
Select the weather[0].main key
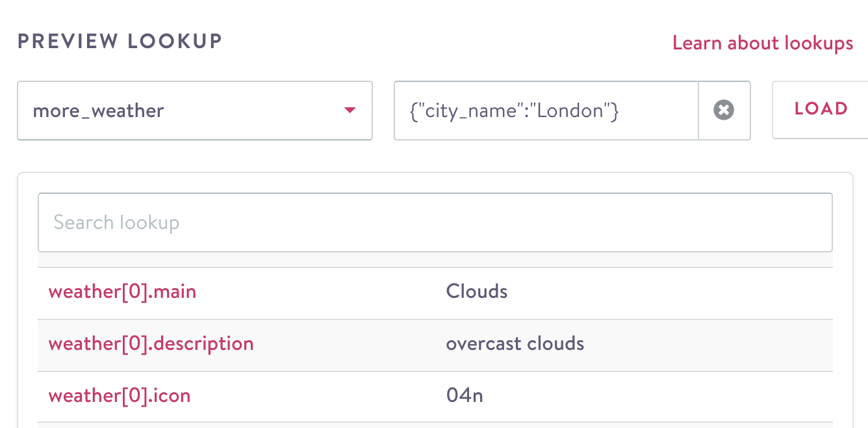[122, 291]
